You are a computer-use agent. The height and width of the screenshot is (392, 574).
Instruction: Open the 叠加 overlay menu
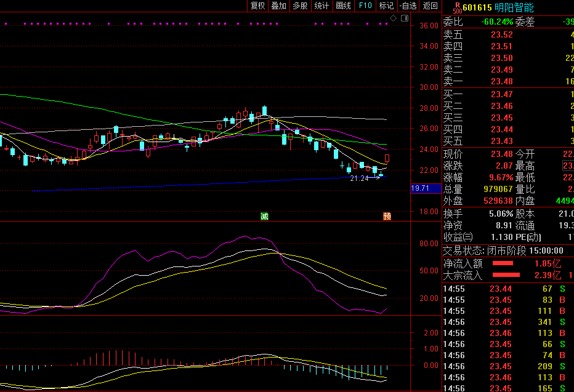click(279, 6)
